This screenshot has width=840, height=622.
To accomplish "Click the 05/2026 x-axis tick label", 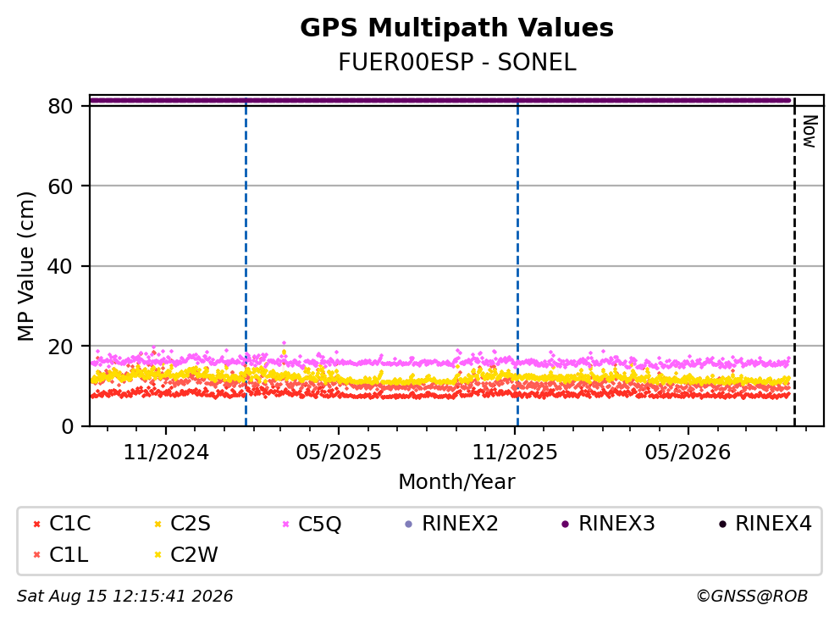I will click(x=688, y=453).
